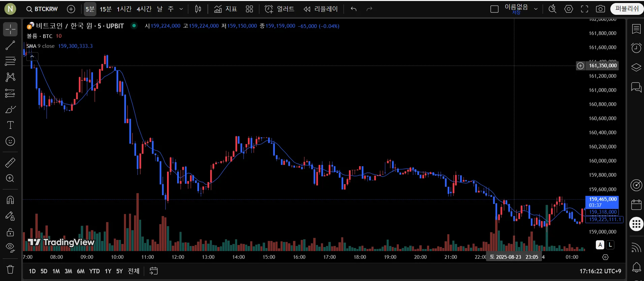Undo the last chart action
The height and width of the screenshot is (281, 644).
coord(354,9)
